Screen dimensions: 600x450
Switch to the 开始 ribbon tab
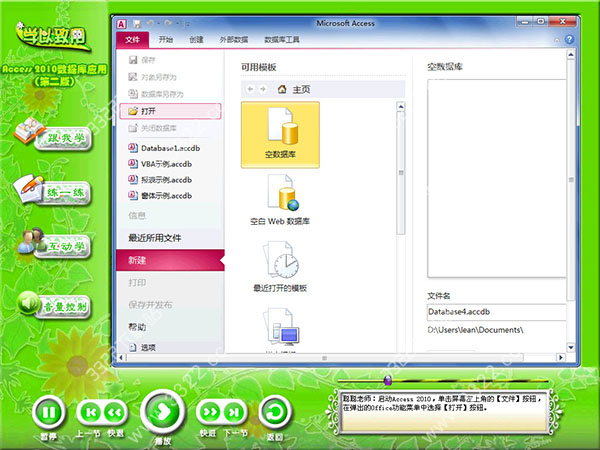click(166, 39)
